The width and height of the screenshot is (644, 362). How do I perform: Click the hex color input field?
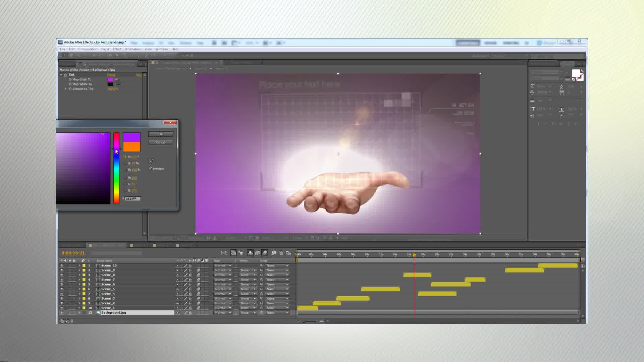(132, 199)
